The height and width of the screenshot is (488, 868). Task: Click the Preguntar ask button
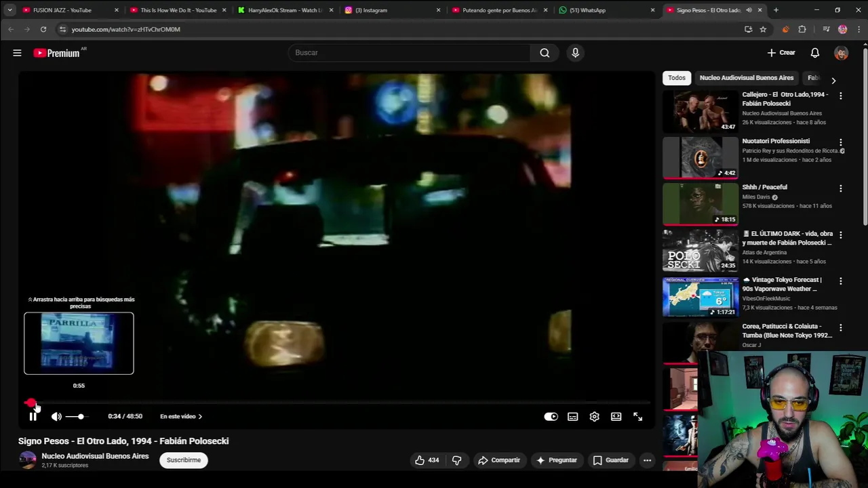[x=556, y=460]
